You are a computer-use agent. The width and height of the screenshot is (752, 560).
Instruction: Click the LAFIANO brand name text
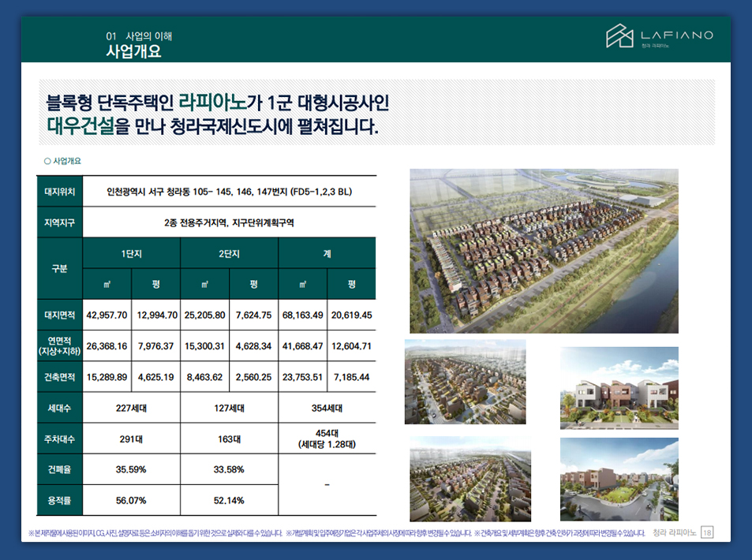(x=677, y=35)
